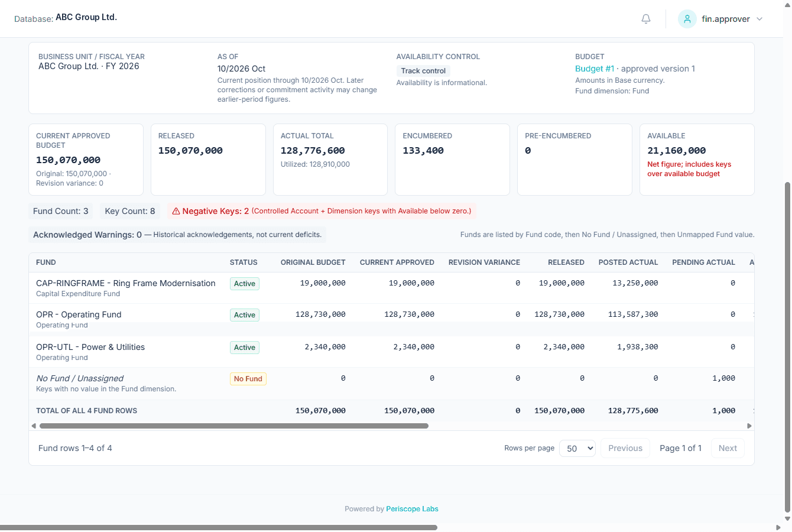The image size is (792, 532).
Task: Click the table scrollbar right arrow
Action: (x=749, y=426)
